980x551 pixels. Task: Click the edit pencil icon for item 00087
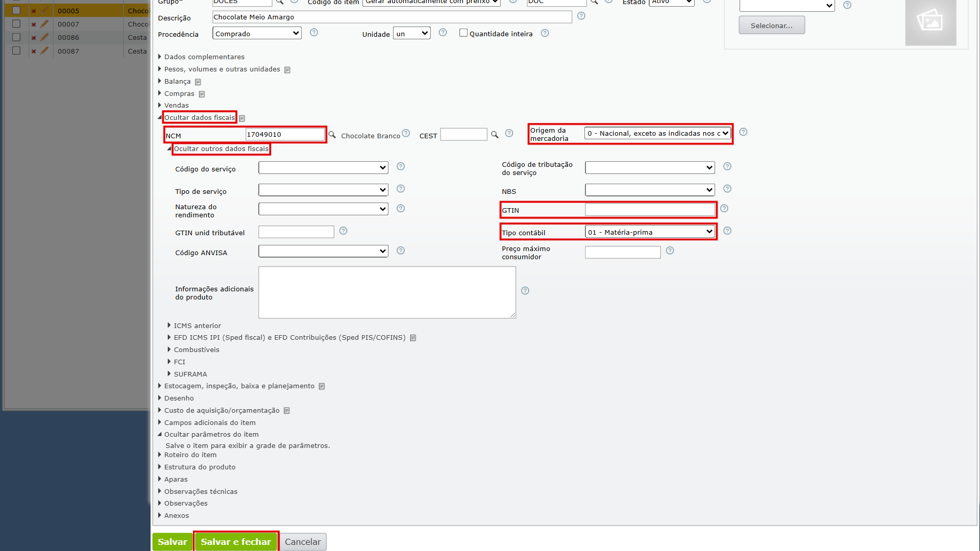[44, 51]
